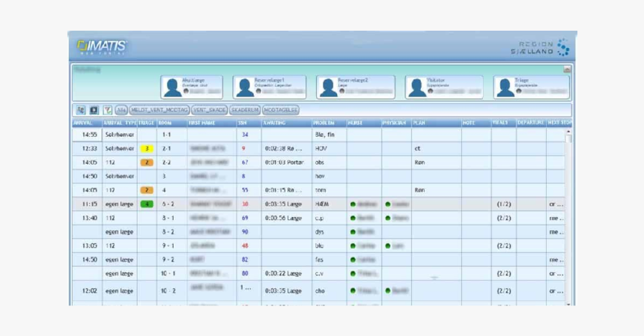Click the Akutlæge person avatar
Image resolution: width=644 pixels, height=336 pixels.
173,88
